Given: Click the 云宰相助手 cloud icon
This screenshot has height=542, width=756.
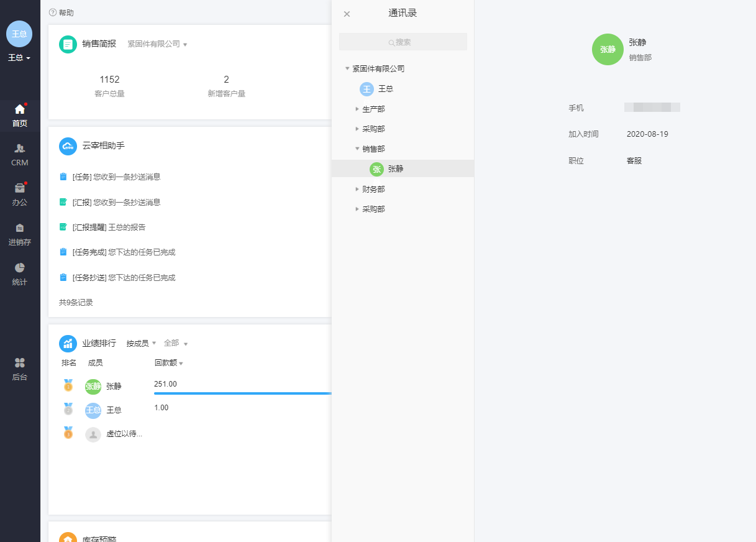Looking at the screenshot, I should tap(68, 146).
